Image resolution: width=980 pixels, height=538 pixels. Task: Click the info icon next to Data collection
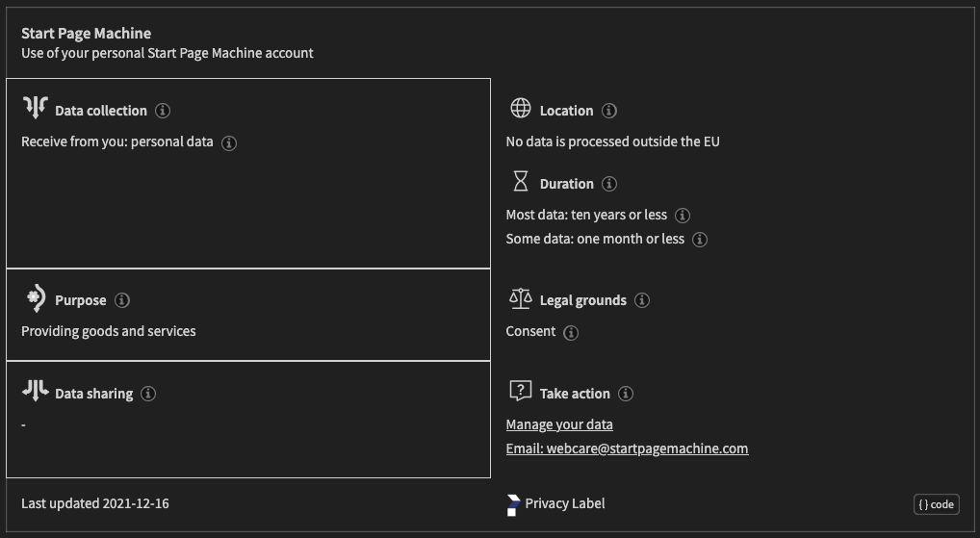coord(163,111)
